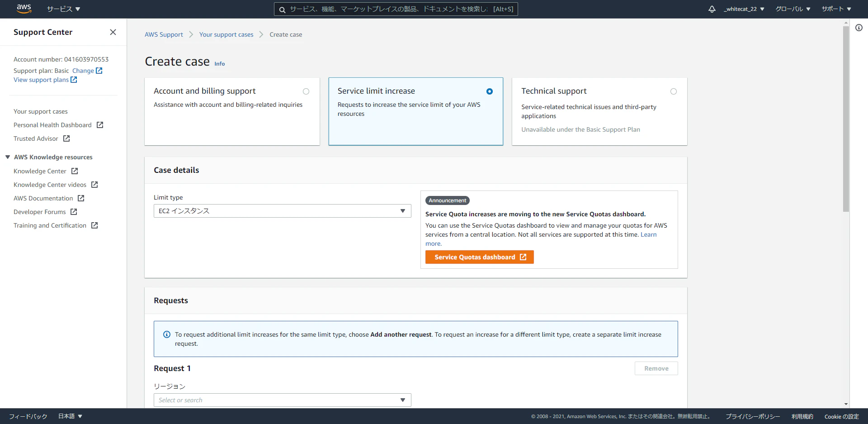
Task: Click the search magnifier in the top bar
Action: 283,9
